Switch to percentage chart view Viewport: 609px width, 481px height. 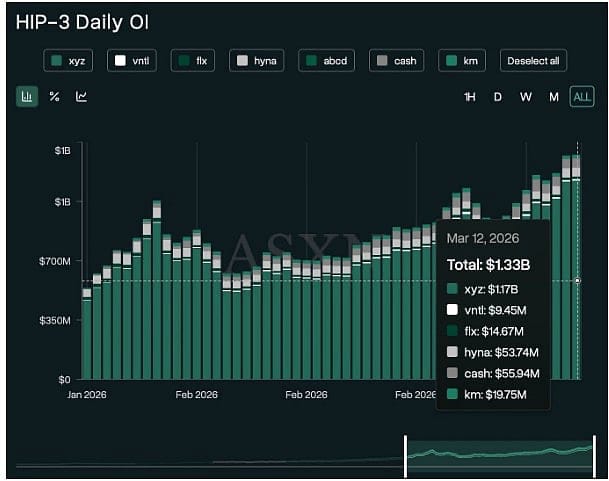tap(54, 96)
